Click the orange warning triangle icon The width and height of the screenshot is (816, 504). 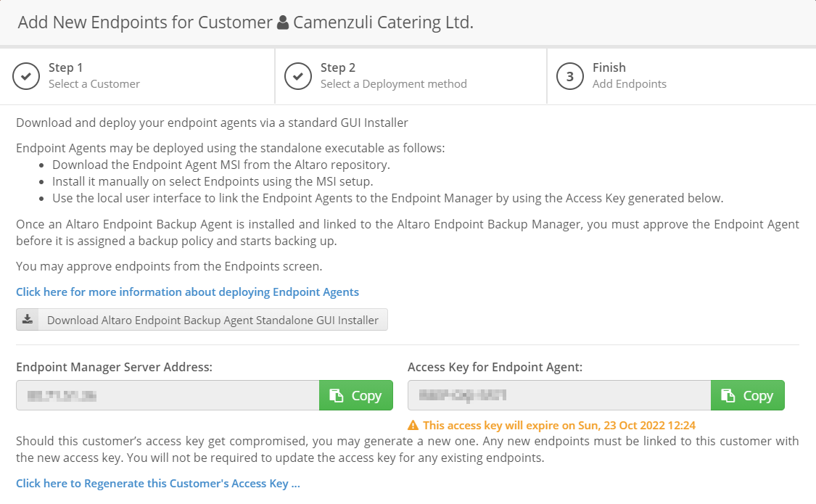click(x=413, y=426)
